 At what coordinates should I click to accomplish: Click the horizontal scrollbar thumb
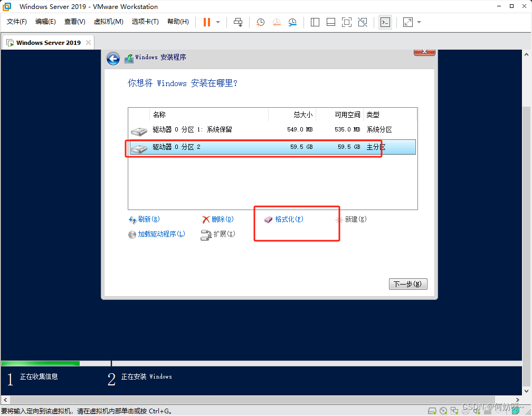(252, 400)
